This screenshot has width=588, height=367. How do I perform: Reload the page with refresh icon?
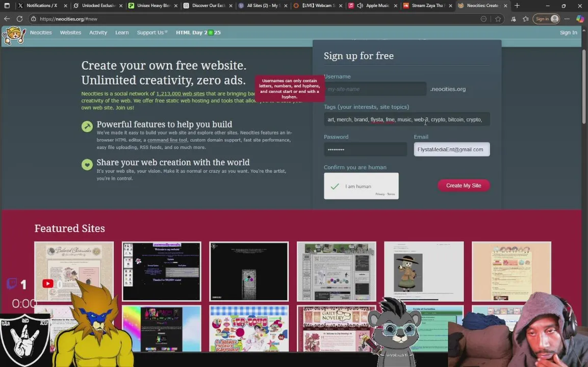click(19, 19)
